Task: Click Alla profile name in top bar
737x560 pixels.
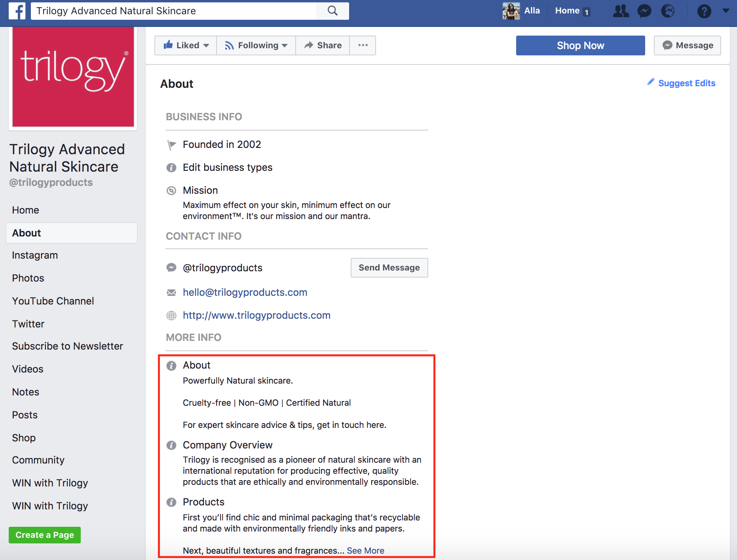Action: tap(532, 11)
